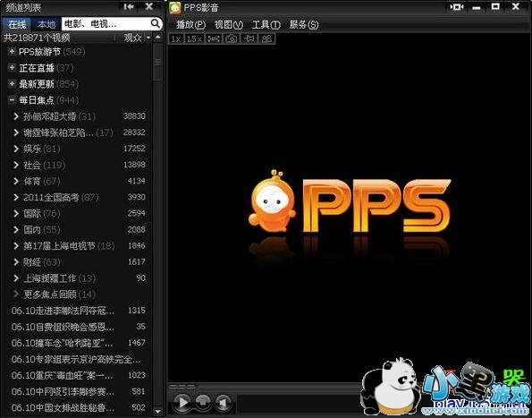Switch to the 在线 tab
The image size is (532, 418).
[x=17, y=24]
